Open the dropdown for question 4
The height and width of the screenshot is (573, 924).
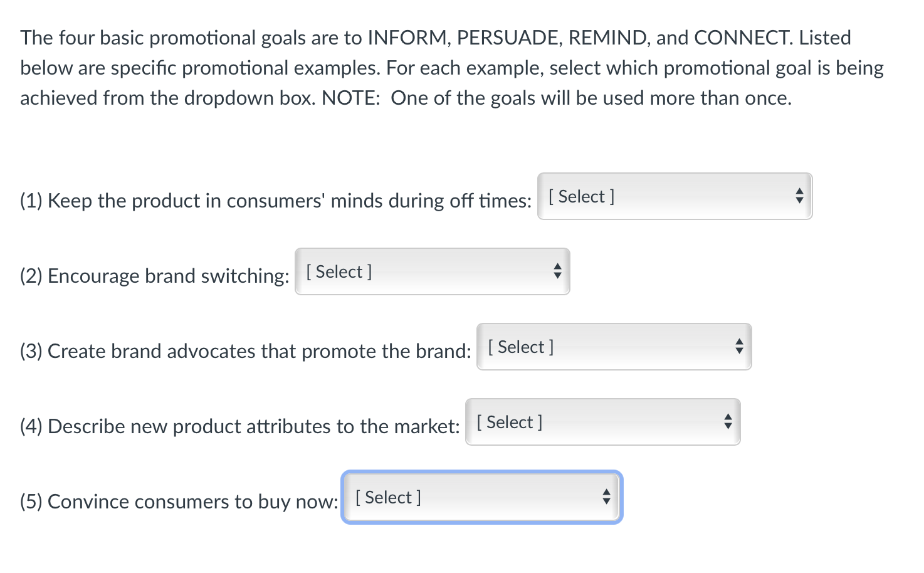pyautogui.click(x=602, y=422)
